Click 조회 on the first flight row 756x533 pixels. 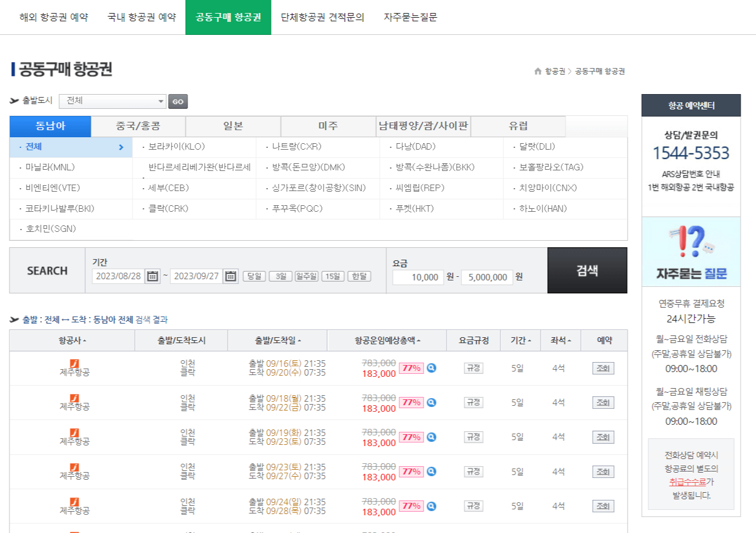coord(603,368)
